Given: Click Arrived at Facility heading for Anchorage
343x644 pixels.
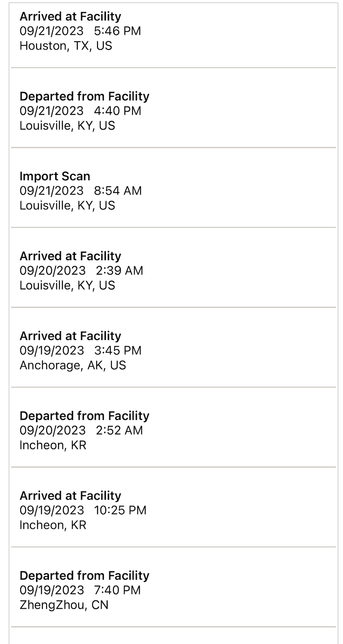Looking at the screenshot, I should pyautogui.click(x=70, y=336).
